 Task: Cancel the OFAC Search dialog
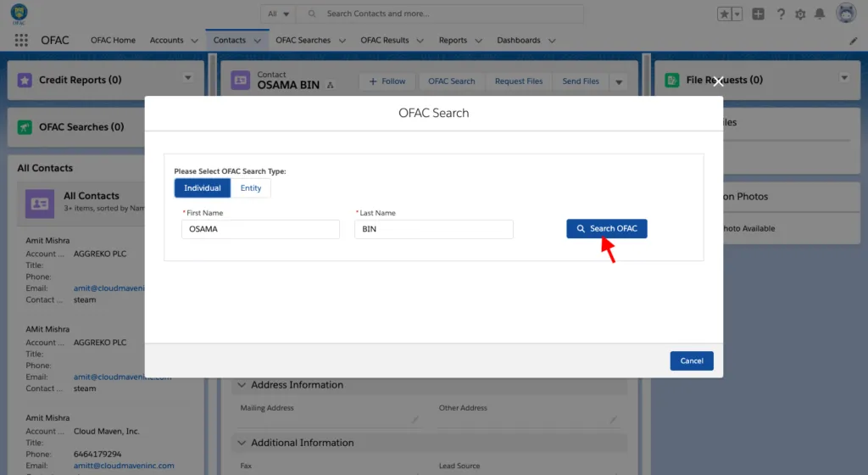coord(692,361)
